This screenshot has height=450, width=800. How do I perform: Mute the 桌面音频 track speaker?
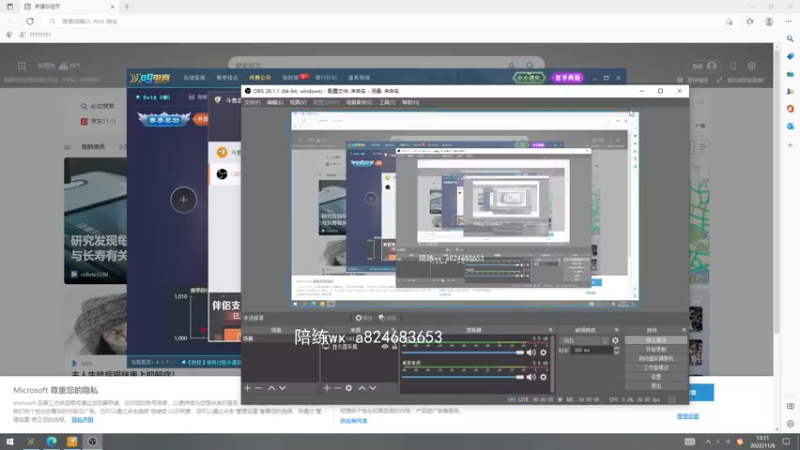(x=531, y=377)
